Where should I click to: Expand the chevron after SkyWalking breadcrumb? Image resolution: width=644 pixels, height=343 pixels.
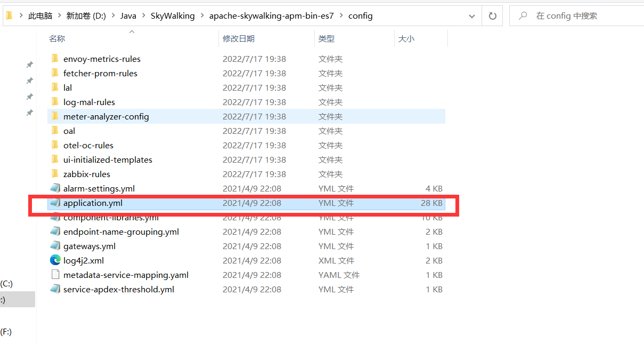coord(202,16)
